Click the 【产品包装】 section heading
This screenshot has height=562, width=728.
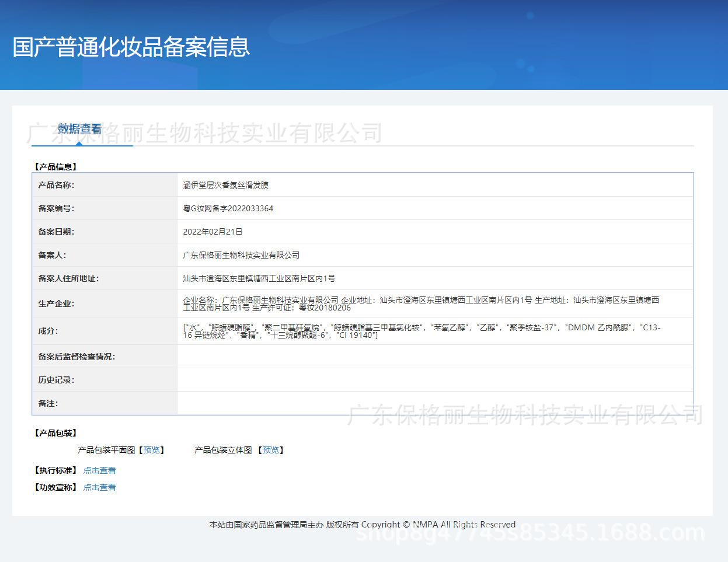click(55, 433)
